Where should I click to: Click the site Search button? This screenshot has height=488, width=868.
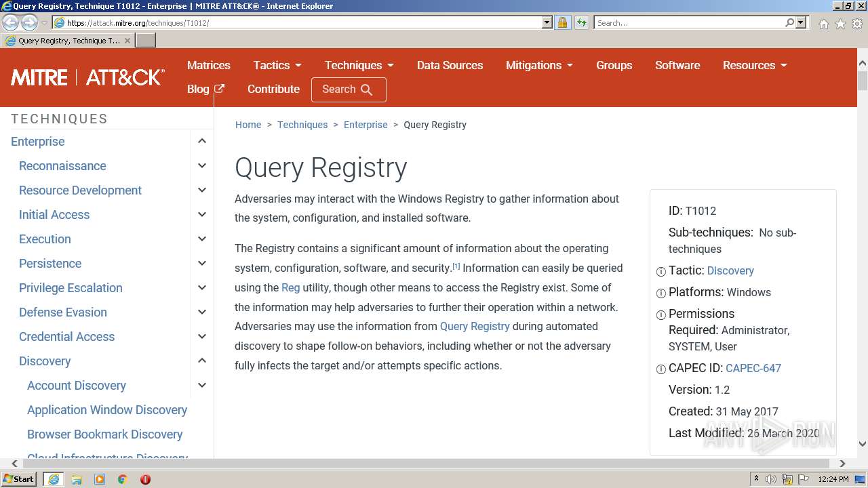[349, 89]
